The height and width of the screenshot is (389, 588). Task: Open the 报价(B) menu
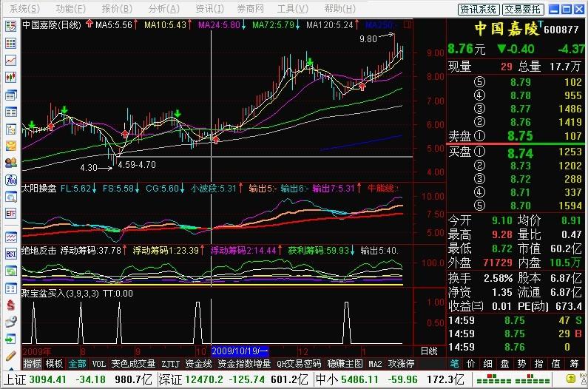[117, 8]
